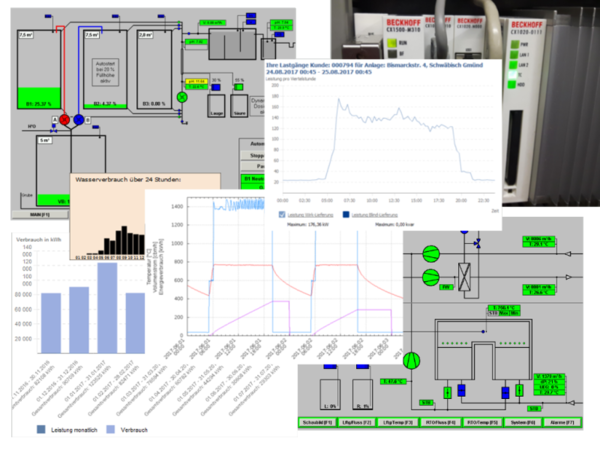Open the Alarme [F7] tab
Image resolution: width=600 pixels, height=450 pixels.
562,422
